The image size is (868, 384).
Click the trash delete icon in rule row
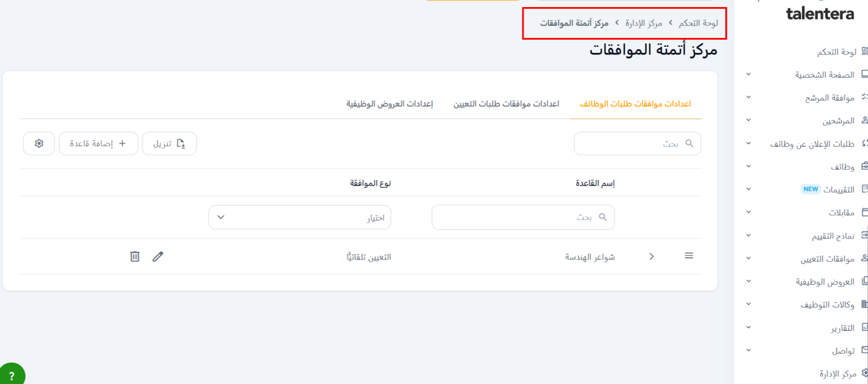135,256
